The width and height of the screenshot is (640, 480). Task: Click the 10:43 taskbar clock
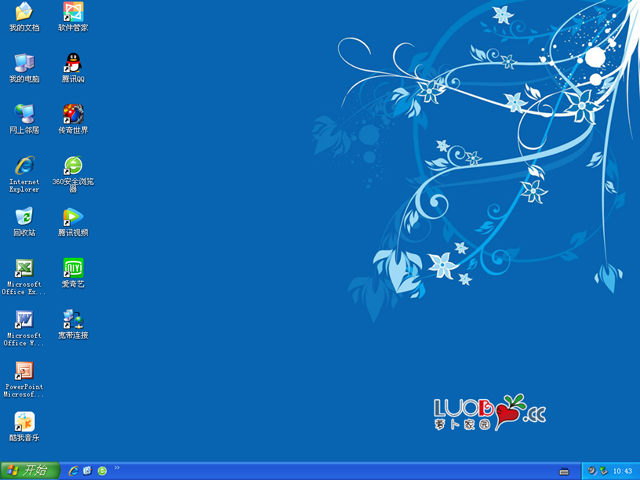pyautogui.click(x=622, y=471)
